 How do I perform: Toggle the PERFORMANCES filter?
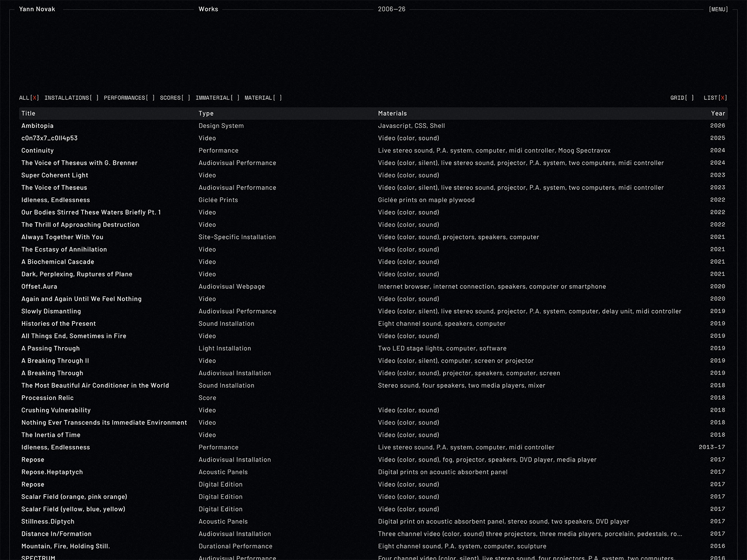click(129, 98)
